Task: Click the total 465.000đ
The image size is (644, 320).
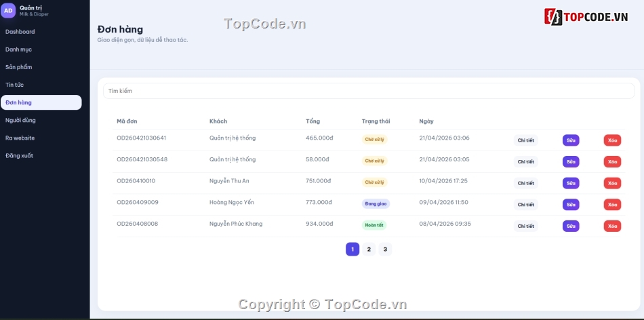Action: (319, 138)
